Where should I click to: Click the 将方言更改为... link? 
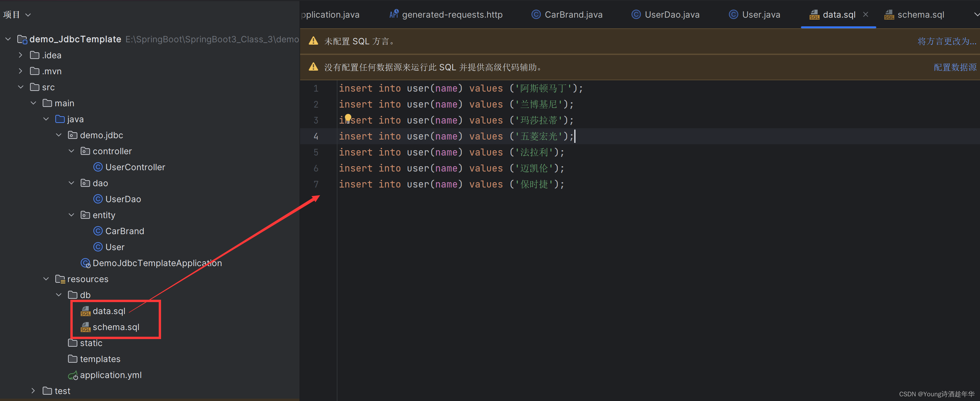point(947,41)
